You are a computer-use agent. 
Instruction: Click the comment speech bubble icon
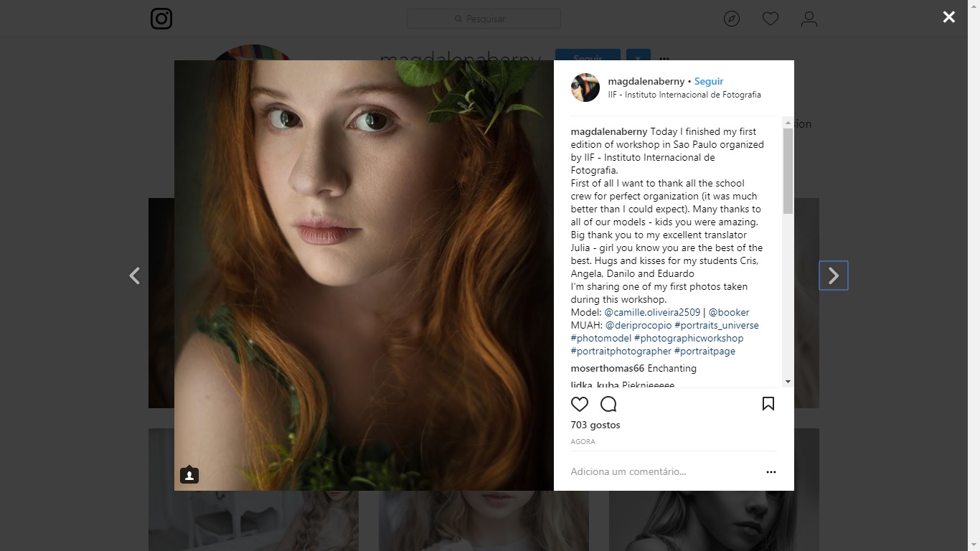pyautogui.click(x=608, y=404)
